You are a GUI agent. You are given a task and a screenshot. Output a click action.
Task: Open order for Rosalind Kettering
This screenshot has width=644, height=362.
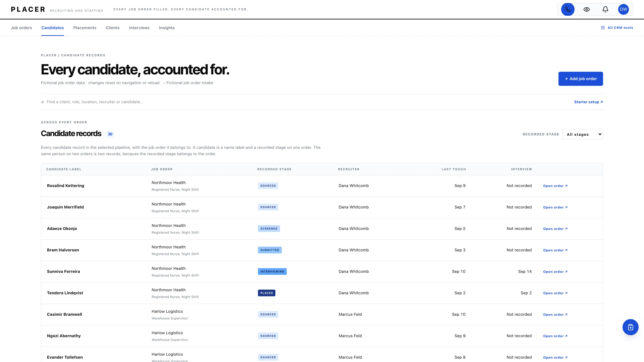pyautogui.click(x=555, y=186)
